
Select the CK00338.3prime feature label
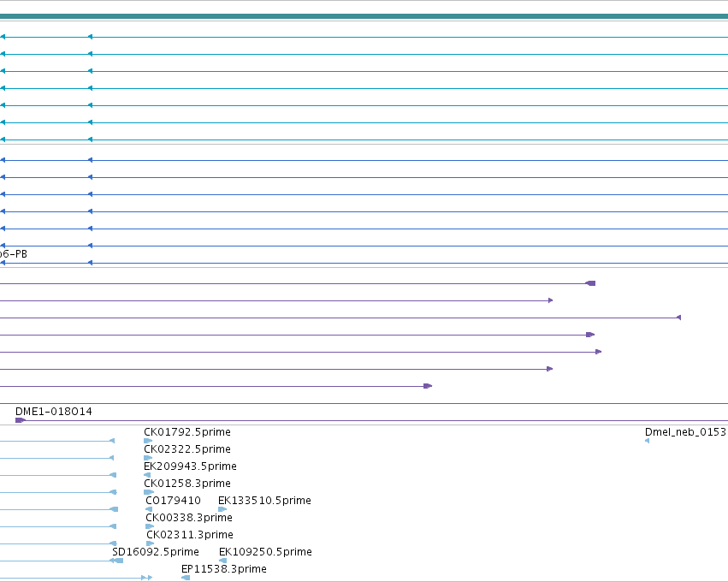(x=188, y=518)
